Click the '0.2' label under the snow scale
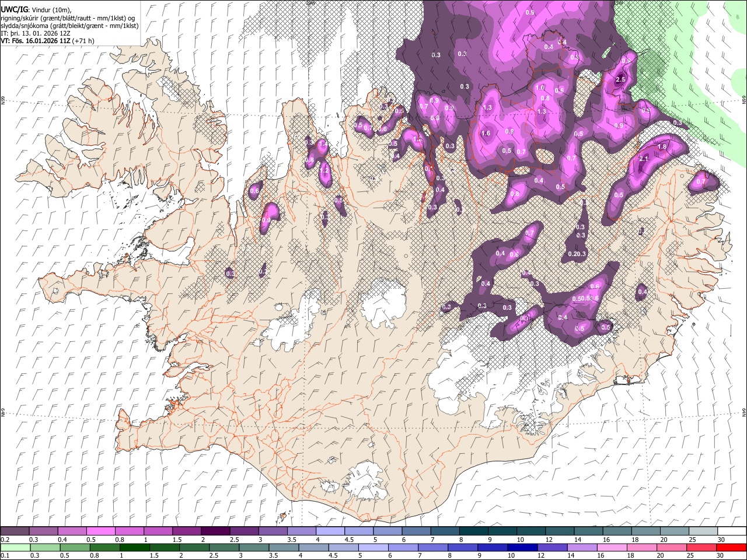The height and width of the screenshot is (560, 747). [5, 540]
